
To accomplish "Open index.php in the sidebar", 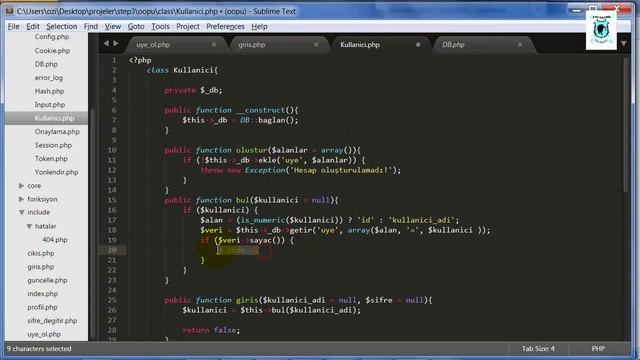I will tap(42, 293).
